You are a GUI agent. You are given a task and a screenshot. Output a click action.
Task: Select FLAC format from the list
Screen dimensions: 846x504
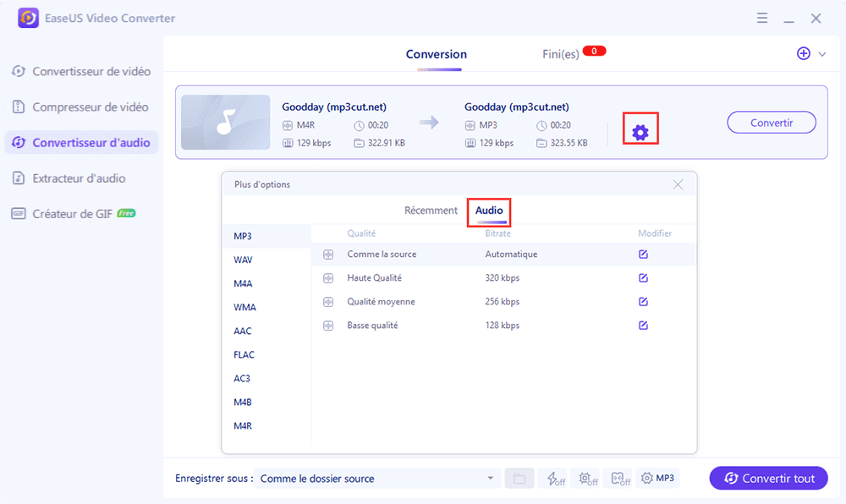tap(244, 355)
